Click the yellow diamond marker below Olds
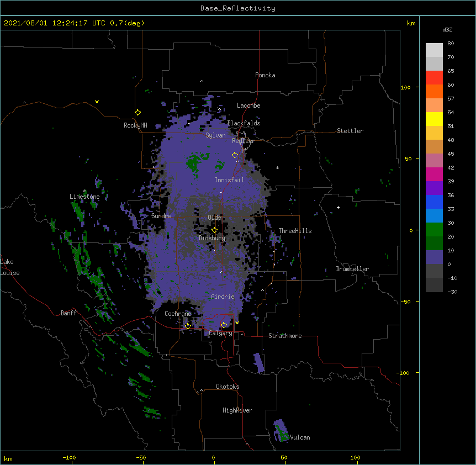 pyautogui.click(x=214, y=230)
